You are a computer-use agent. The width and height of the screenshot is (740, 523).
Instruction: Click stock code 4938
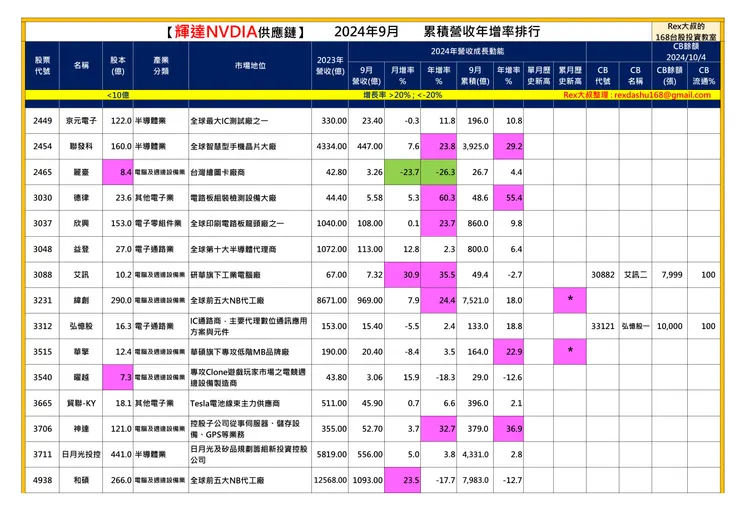tap(42, 480)
